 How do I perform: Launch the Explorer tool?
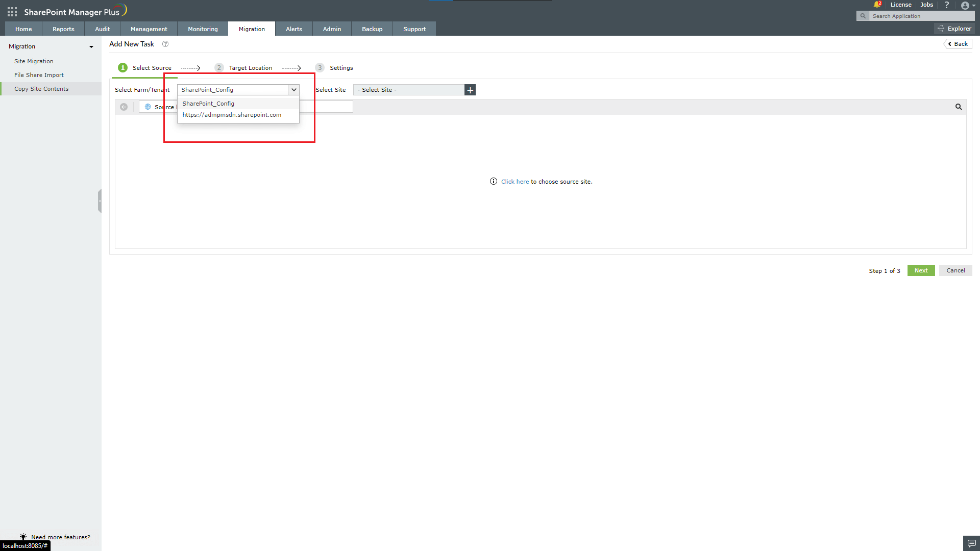(x=955, y=28)
